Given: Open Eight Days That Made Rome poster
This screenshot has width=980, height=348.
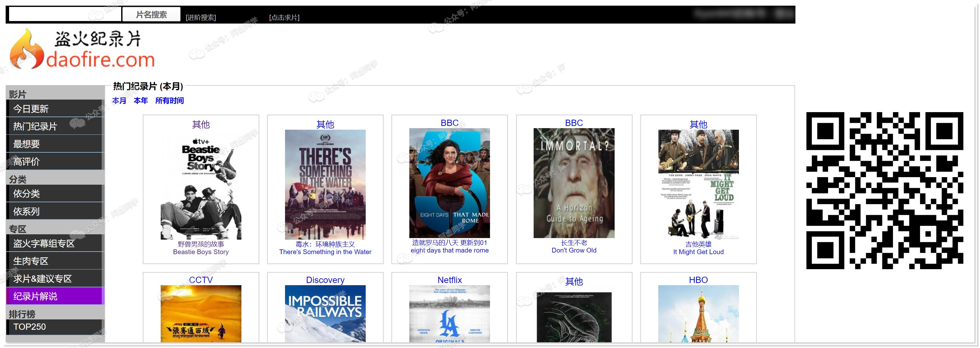Looking at the screenshot, I should point(449,183).
